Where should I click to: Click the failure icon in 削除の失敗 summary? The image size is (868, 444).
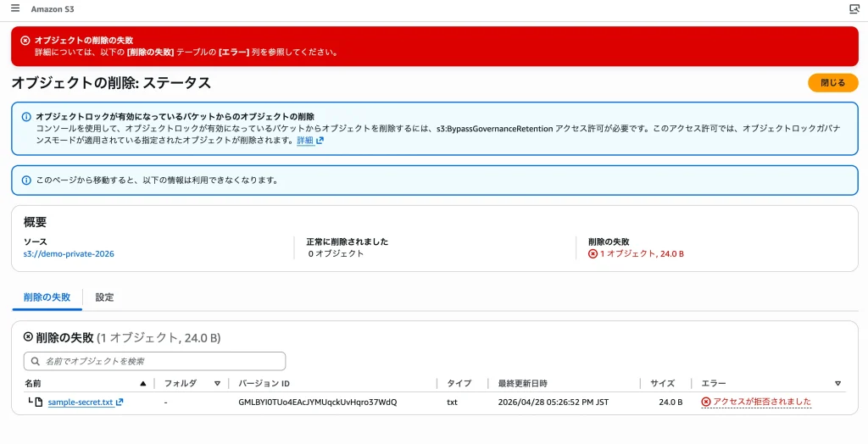[x=593, y=253]
